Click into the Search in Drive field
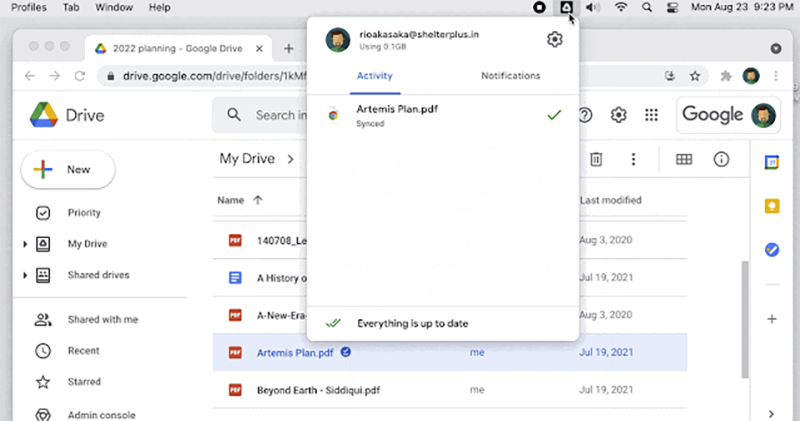 tap(281, 115)
